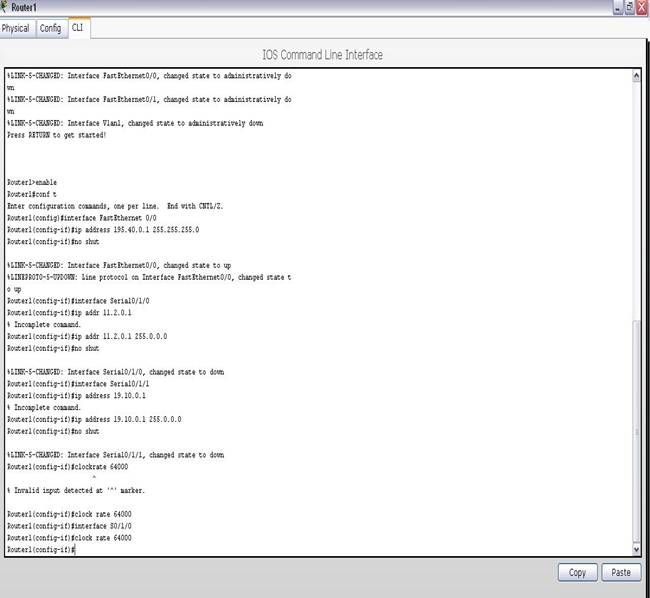Click 'Press RETURN to get started!' text

(57, 135)
